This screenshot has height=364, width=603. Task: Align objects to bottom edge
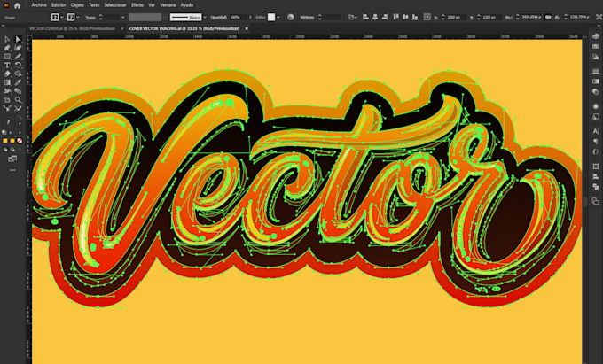click(415, 18)
